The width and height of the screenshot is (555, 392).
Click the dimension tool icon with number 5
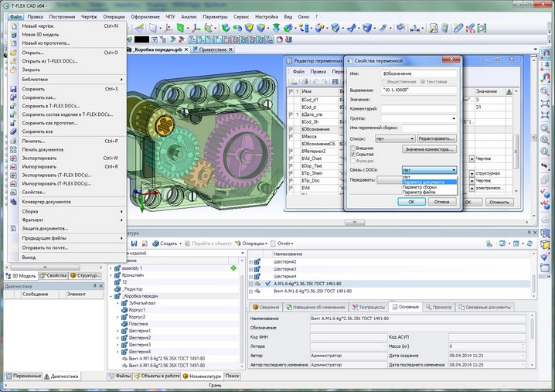tap(414, 28)
